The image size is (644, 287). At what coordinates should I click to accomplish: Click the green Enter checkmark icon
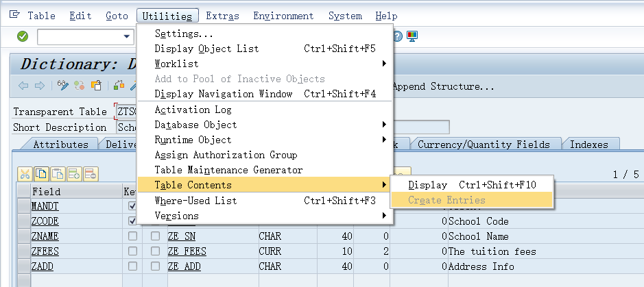[23, 36]
